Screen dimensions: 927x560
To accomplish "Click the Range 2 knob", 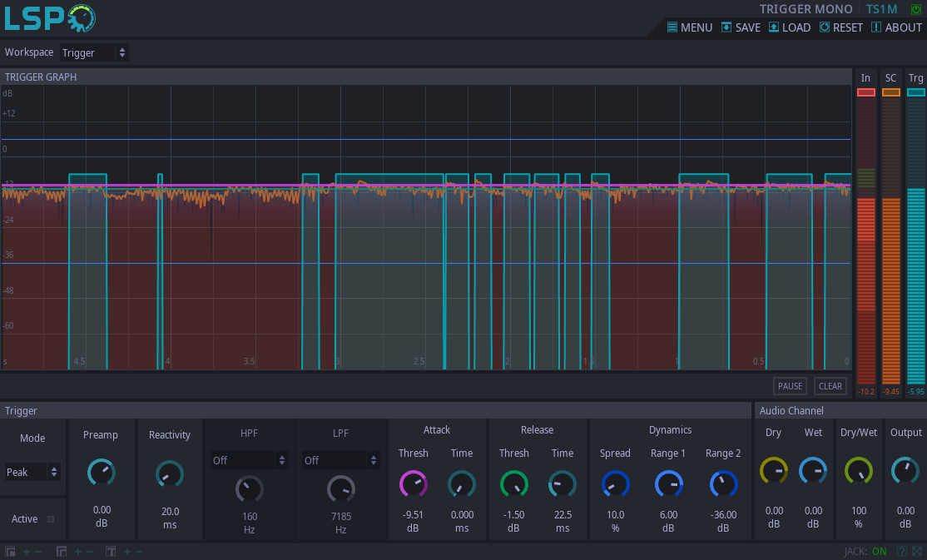I will point(723,483).
